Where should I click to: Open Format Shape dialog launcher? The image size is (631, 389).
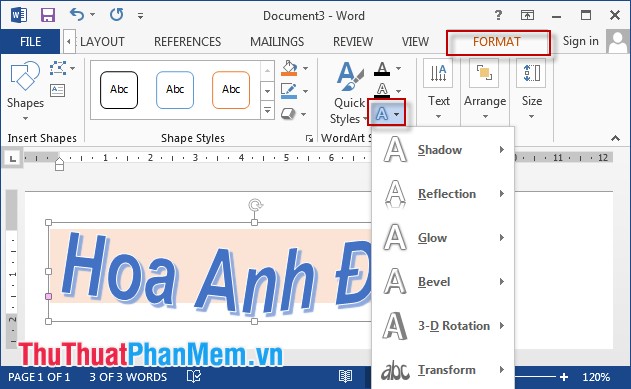[x=309, y=138]
